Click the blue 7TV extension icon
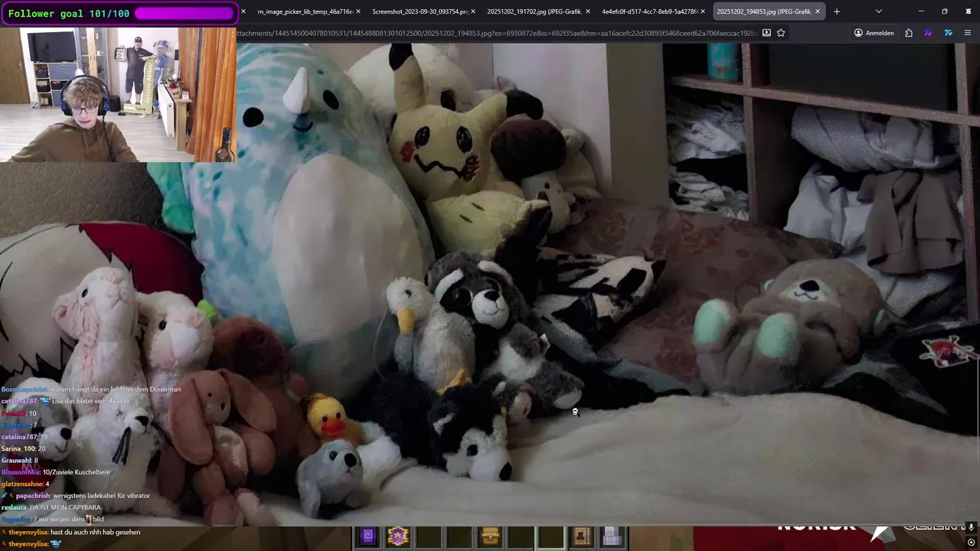The image size is (980, 551). (948, 33)
